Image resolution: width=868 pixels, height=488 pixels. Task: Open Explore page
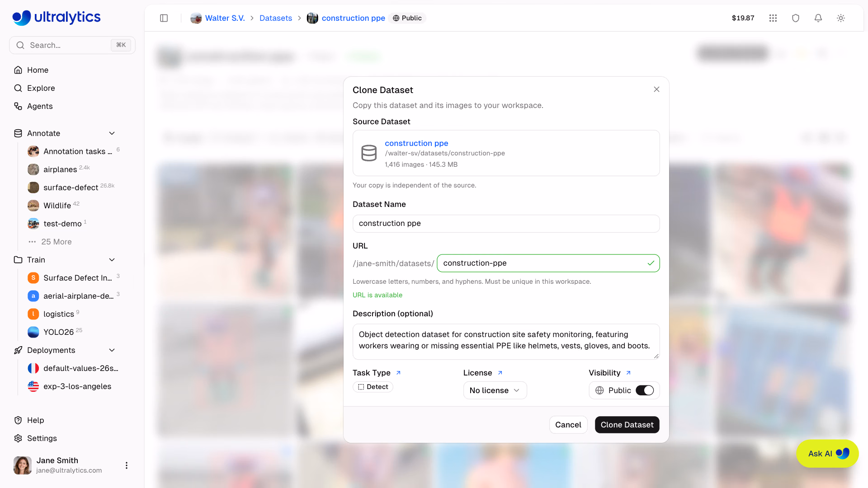click(x=41, y=88)
